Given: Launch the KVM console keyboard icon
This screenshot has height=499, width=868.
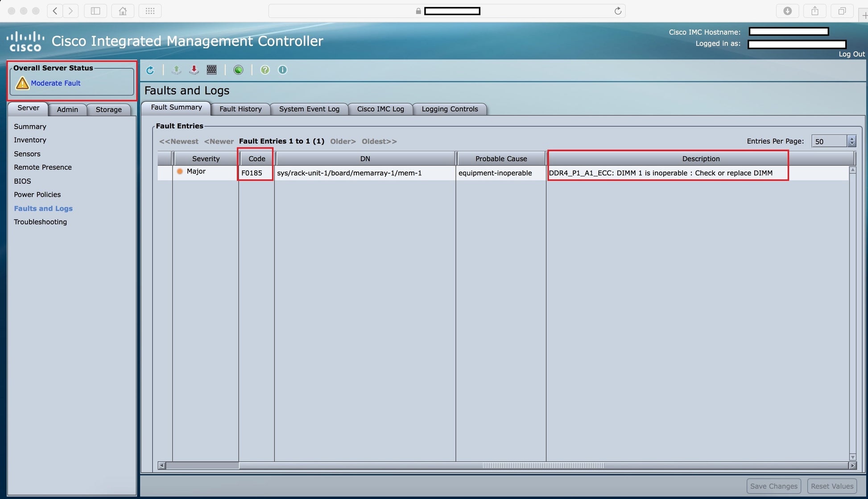Looking at the screenshot, I should tap(212, 70).
